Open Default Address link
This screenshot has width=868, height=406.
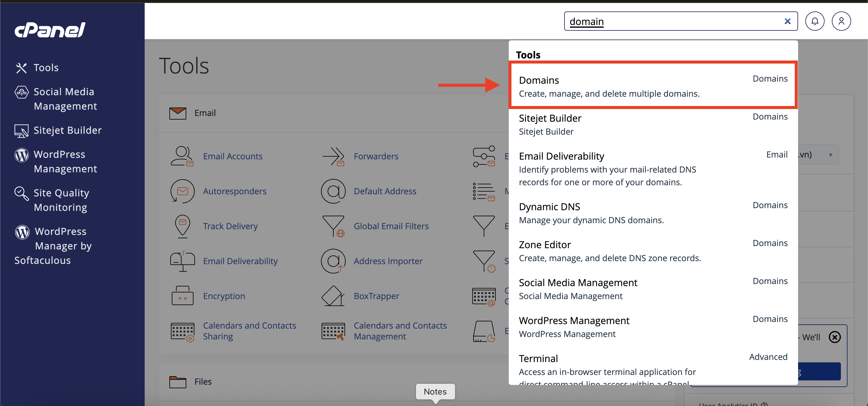pos(385,191)
